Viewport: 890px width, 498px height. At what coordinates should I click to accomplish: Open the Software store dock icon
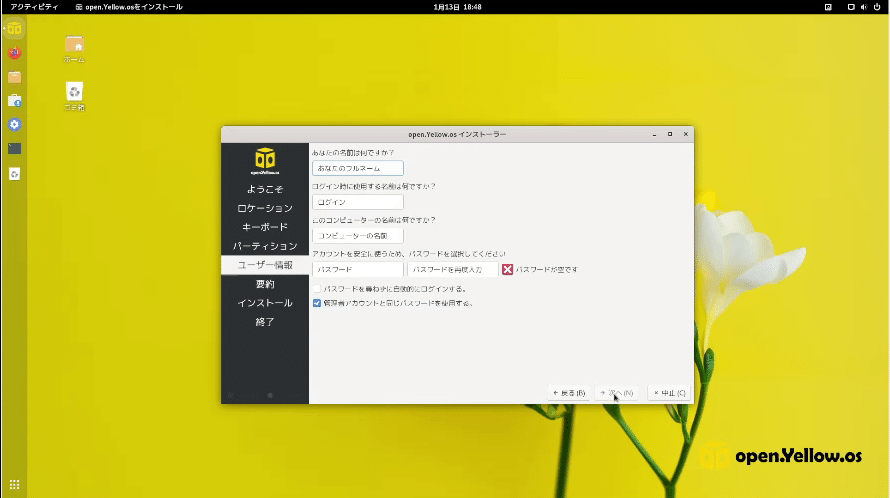tap(14, 101)
